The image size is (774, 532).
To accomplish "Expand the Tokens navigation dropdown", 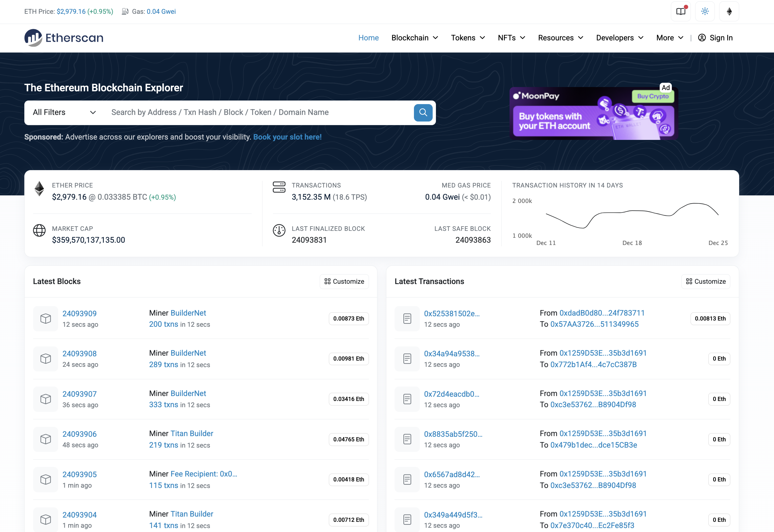I will [x=467, y=38].
